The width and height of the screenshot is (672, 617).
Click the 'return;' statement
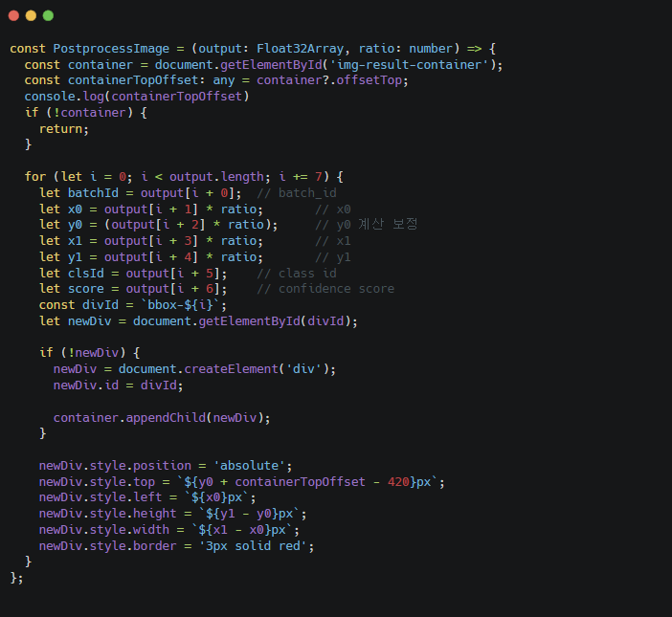pos(64,129)
